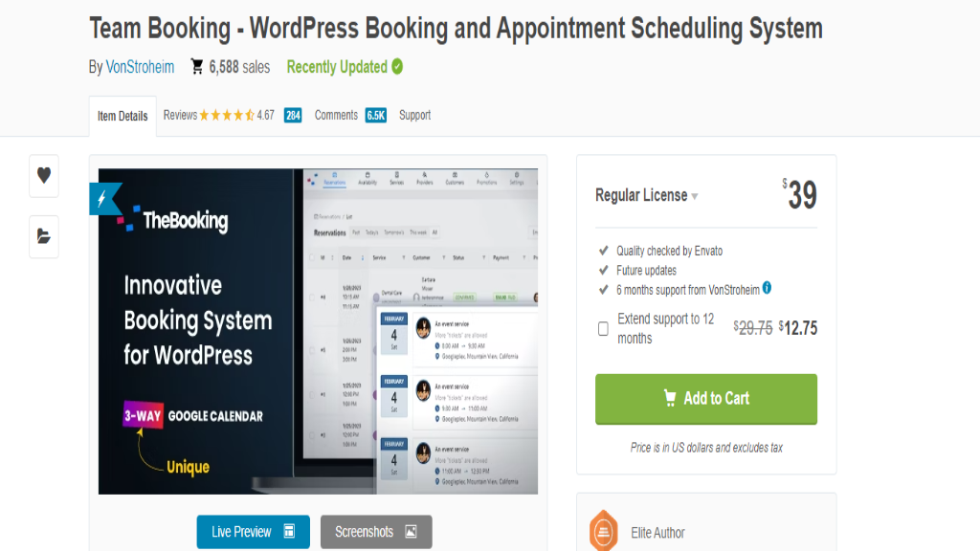Click the 284 reviews count badge

(x=293, y=116)
